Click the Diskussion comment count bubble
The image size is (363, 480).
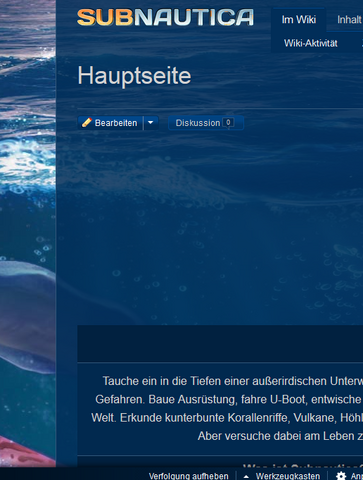click(228, 123)
